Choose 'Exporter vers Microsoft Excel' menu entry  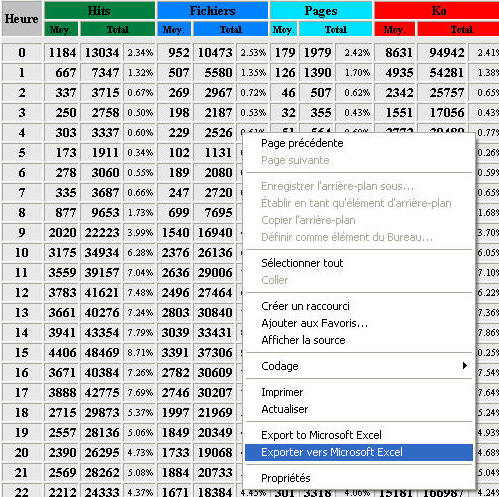coord(359,452)
